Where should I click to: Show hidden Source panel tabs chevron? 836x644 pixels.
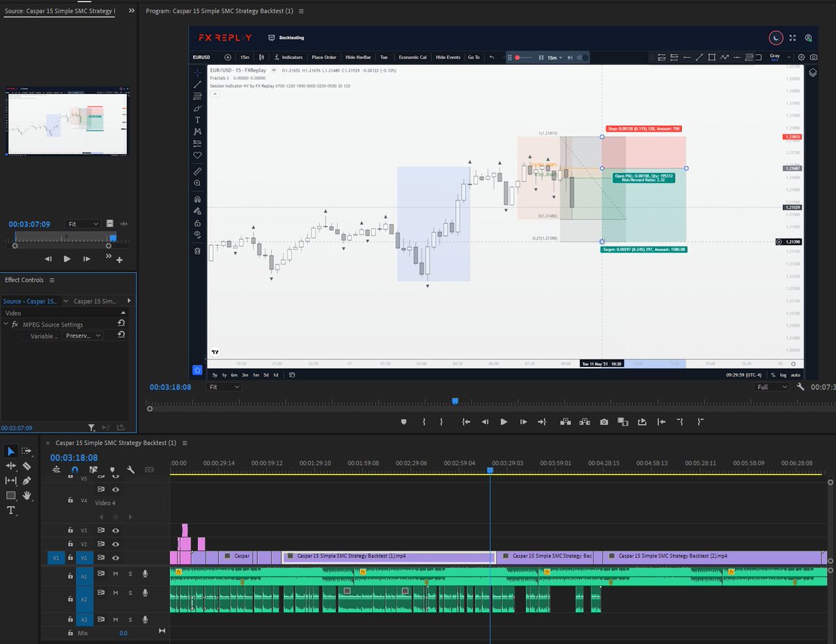[130, 11]
